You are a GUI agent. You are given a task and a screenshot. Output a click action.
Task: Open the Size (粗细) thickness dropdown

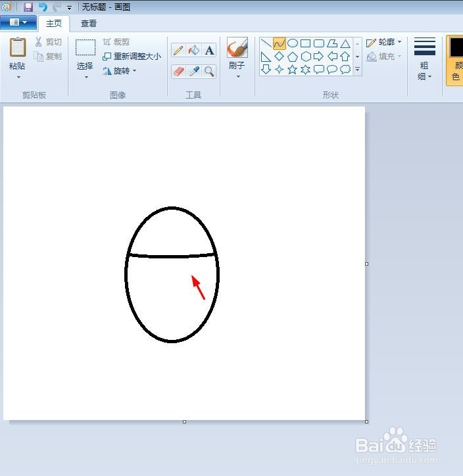[x=424, y=59]
